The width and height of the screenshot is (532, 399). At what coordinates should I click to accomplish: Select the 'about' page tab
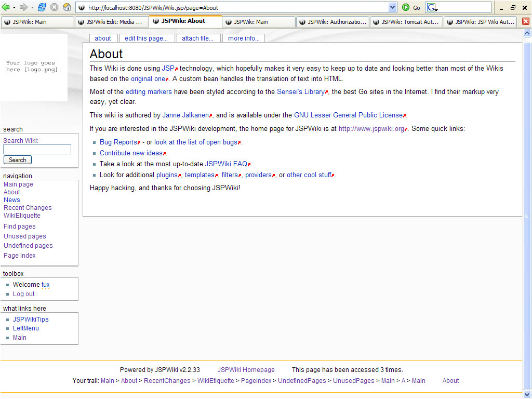(x=103, y=38)
